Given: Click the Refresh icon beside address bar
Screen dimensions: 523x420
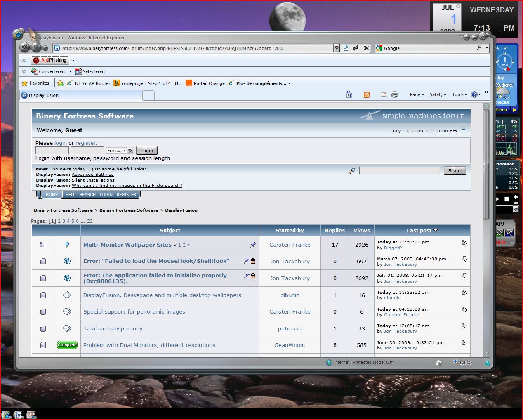Looking at the screenshot, I should click(356, 48).
